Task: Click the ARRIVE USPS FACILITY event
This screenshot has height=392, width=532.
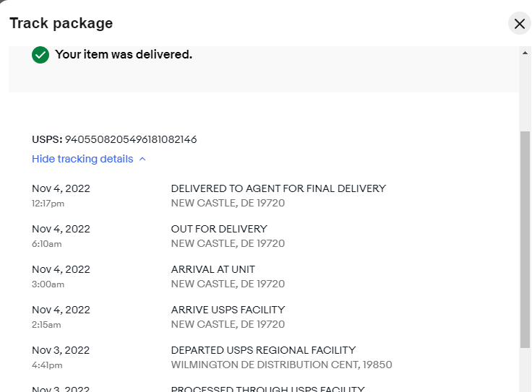Action: click(x=228, y=309)
